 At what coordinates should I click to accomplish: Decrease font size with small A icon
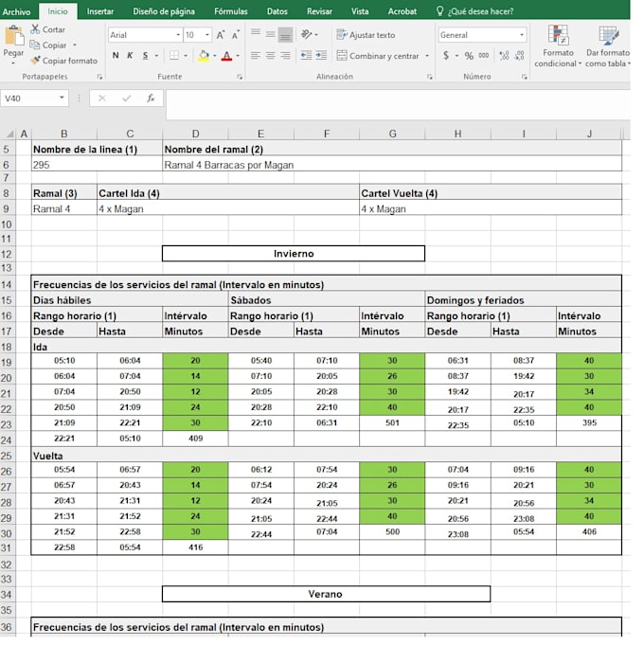pyautogui.click(x=235, y=35)
